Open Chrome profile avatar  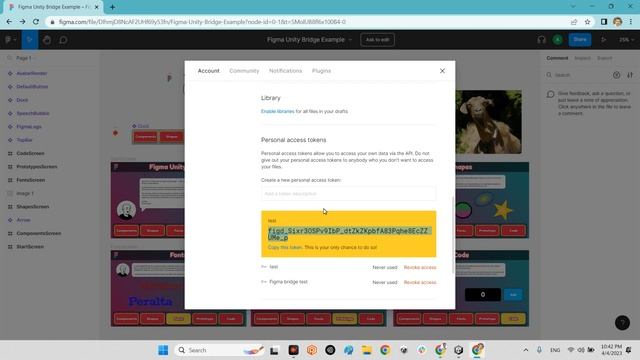(x=617, y=22)
